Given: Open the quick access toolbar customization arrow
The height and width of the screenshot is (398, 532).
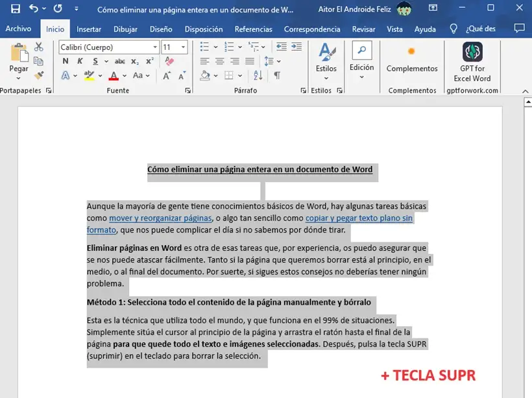Looking at the screenshot, I should (x=77, y=9).
